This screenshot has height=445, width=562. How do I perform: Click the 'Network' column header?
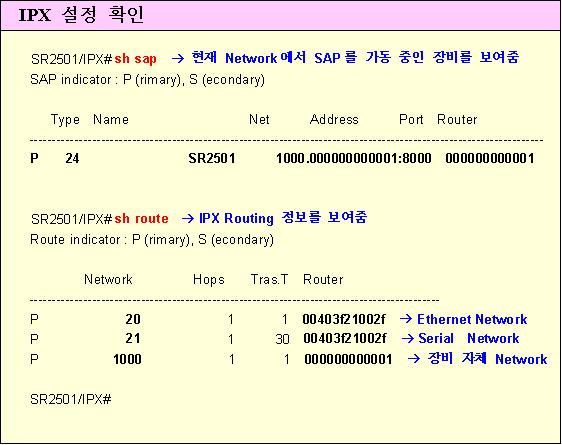pos(108,279)
